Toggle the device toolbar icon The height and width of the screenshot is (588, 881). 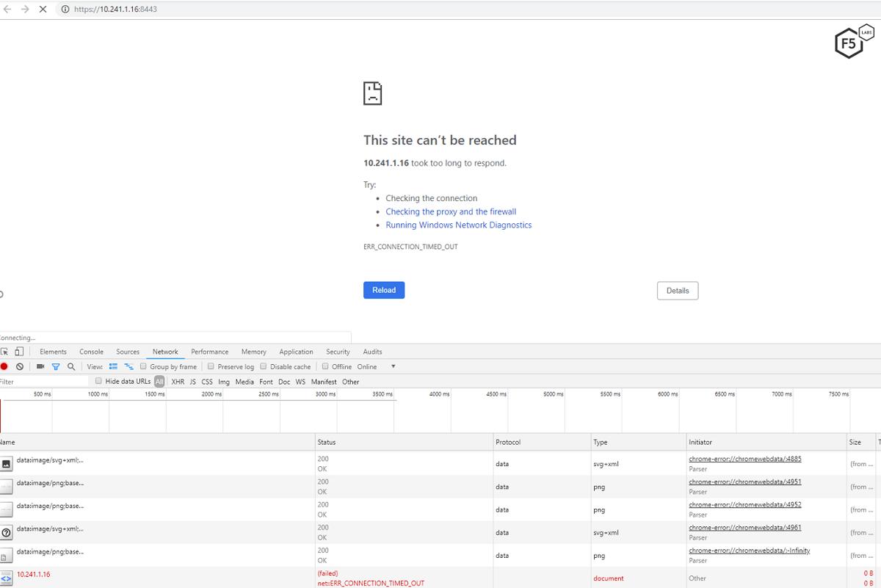(x=19, y=352)
